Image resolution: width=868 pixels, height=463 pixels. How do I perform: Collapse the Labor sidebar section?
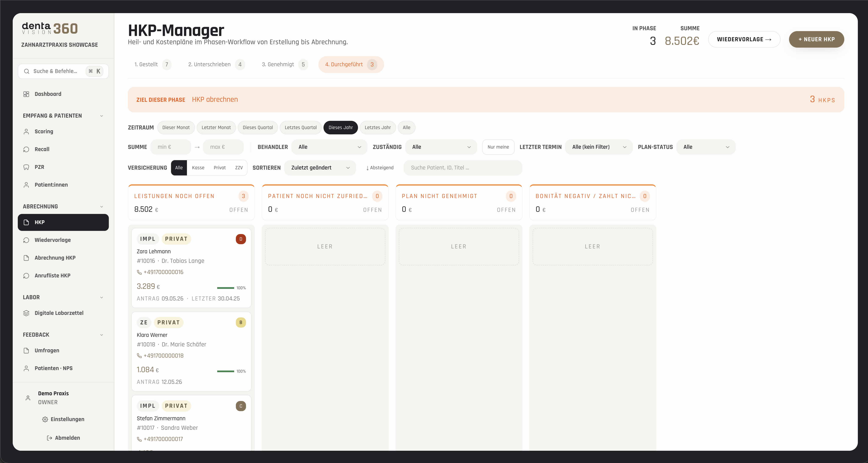[x=101, y=298]
